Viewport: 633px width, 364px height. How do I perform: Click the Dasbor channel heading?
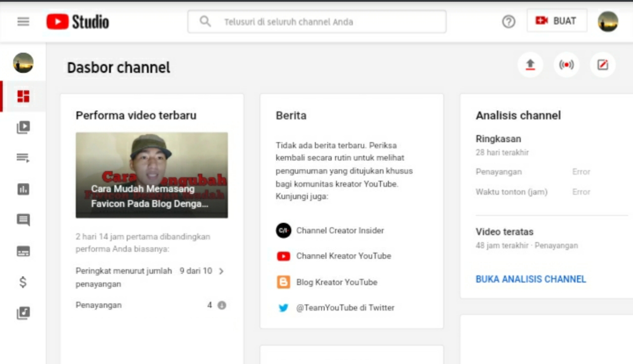click(x=119, y=68)
